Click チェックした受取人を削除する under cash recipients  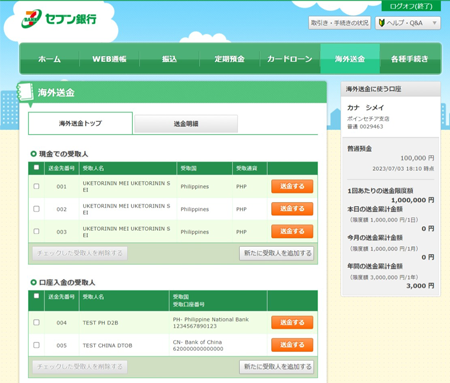pyautogui.click(x=80, y=253)
